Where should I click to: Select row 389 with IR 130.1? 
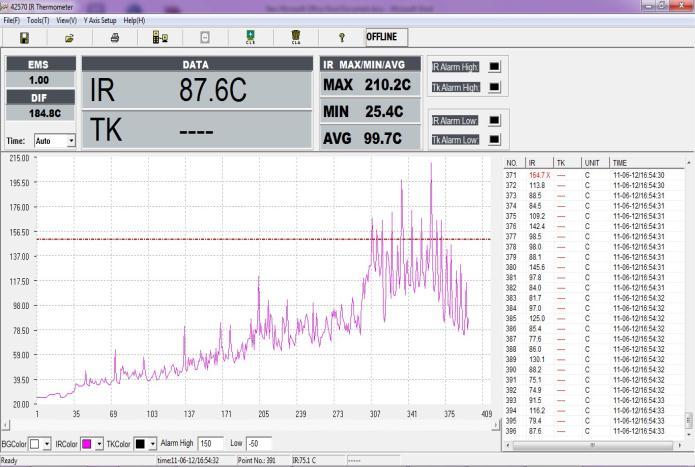click(x=593, y=359)
